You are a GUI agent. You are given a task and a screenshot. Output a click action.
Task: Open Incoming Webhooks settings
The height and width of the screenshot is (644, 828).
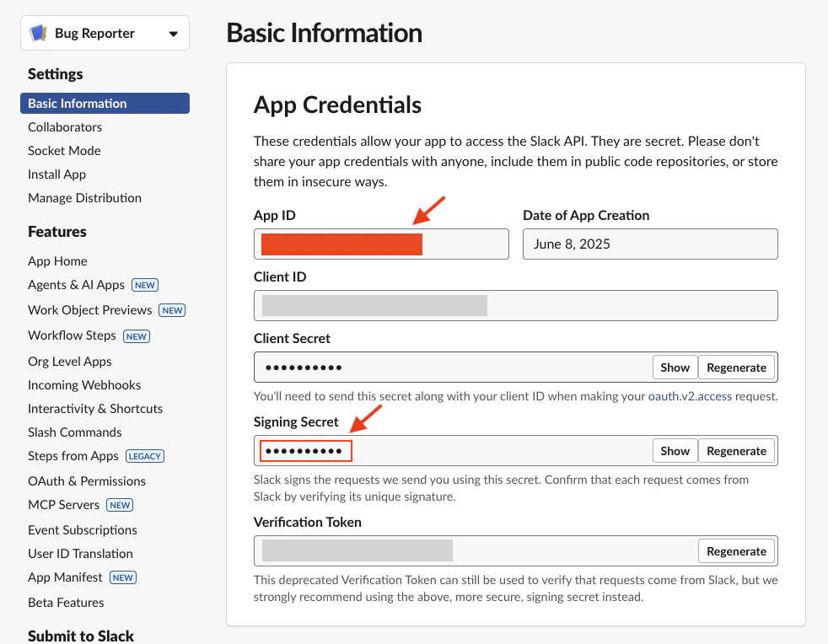pos(84,384)
